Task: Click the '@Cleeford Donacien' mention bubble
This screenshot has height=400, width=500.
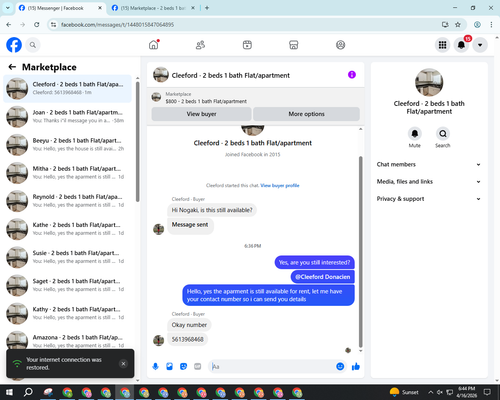Action: point(323,277)
